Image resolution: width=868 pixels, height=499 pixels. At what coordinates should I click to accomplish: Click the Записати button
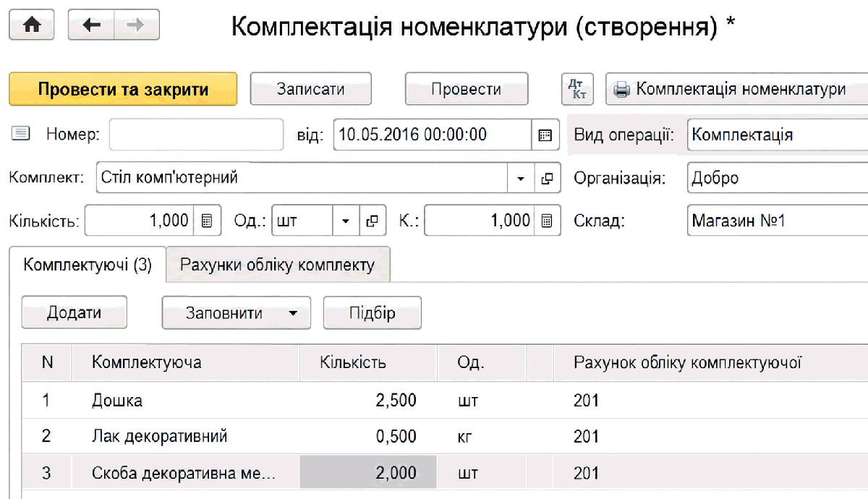pyautogui.click(x=310, y=89)
